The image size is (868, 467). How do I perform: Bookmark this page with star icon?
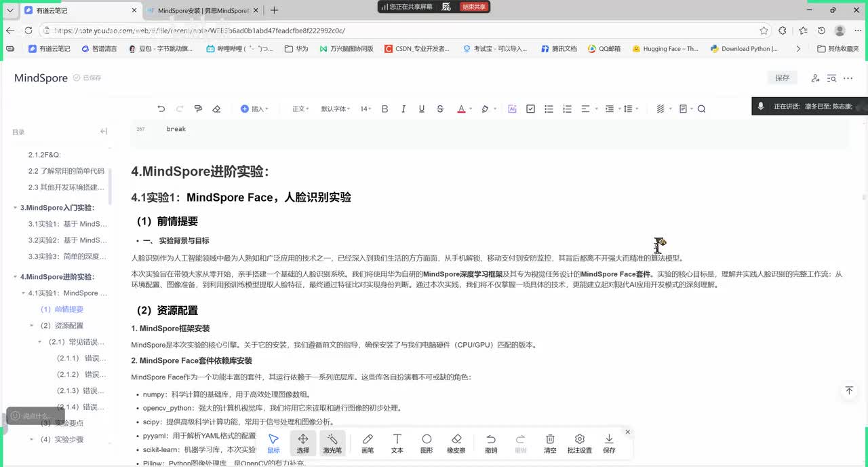click(764, 31)
